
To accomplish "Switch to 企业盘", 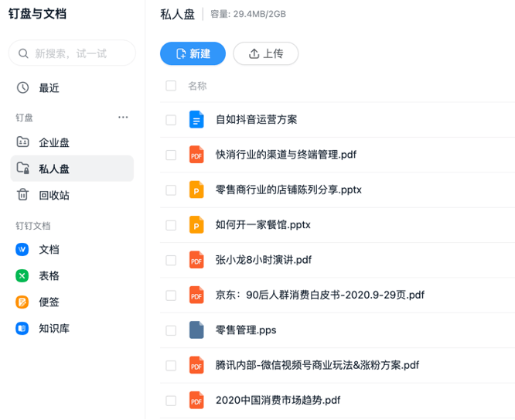I will point(54,142).
